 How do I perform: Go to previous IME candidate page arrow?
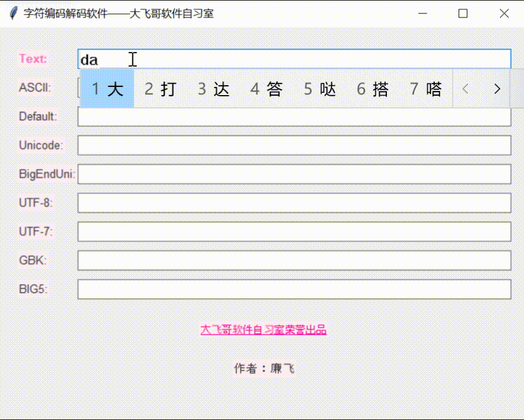(x=465, y=89)
